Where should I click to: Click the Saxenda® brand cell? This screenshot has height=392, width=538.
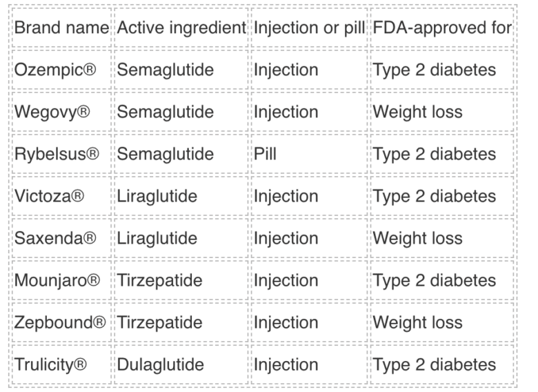pyautogui.click(x=54, y=238)
